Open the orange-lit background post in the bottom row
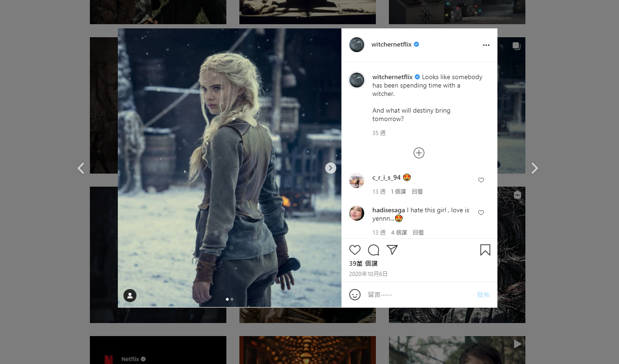 pyautogui.click(x=307, y=350)
